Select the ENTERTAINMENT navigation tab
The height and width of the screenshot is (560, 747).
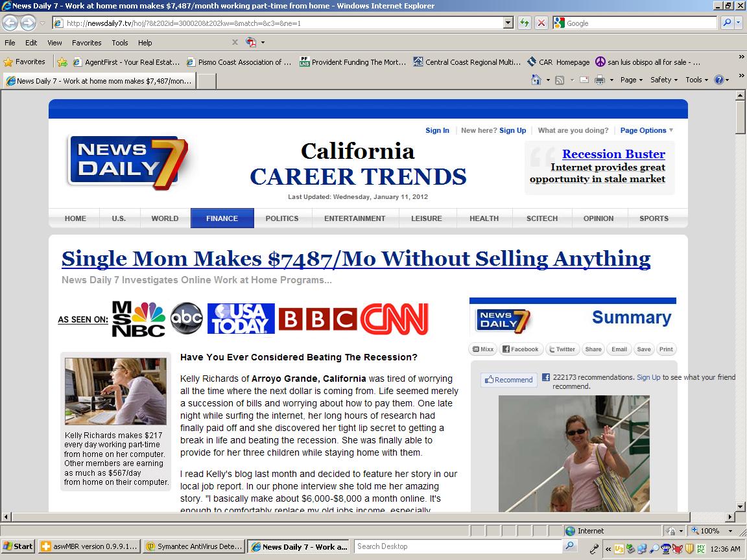tap(355, 218)
